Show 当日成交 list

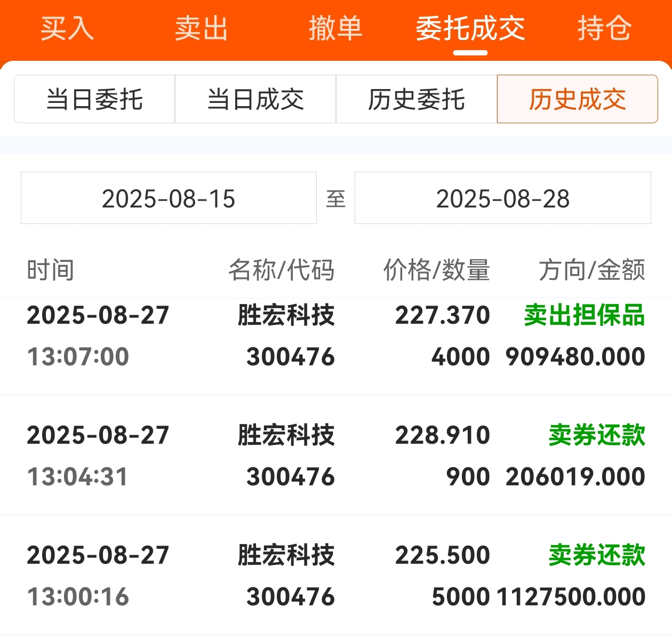point(255,99)
